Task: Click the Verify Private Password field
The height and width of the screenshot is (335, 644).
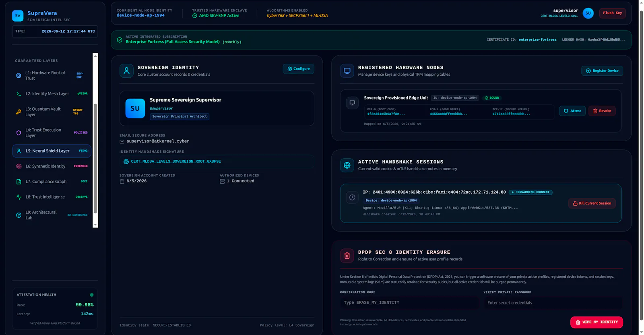Action: (x=553, y=303)
